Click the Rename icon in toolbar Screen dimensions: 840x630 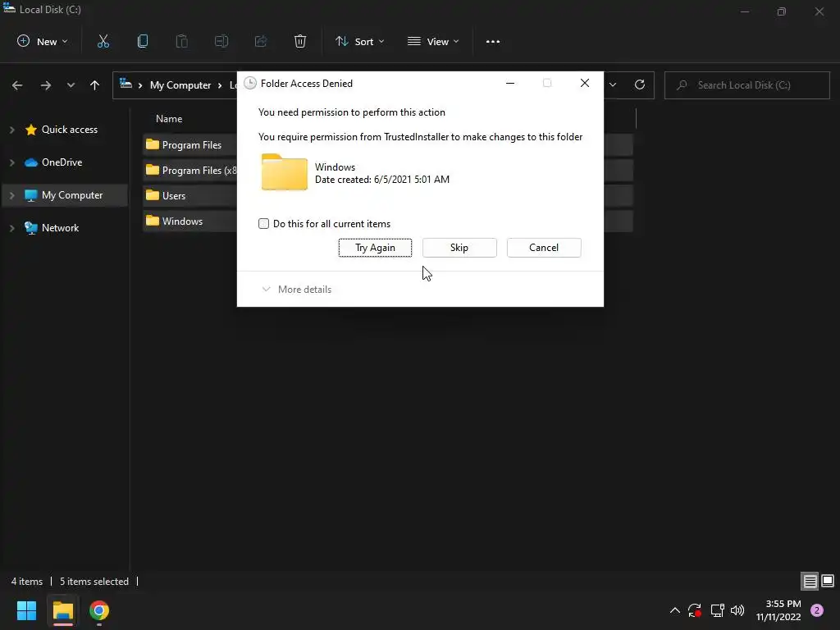tap(221, 41)
